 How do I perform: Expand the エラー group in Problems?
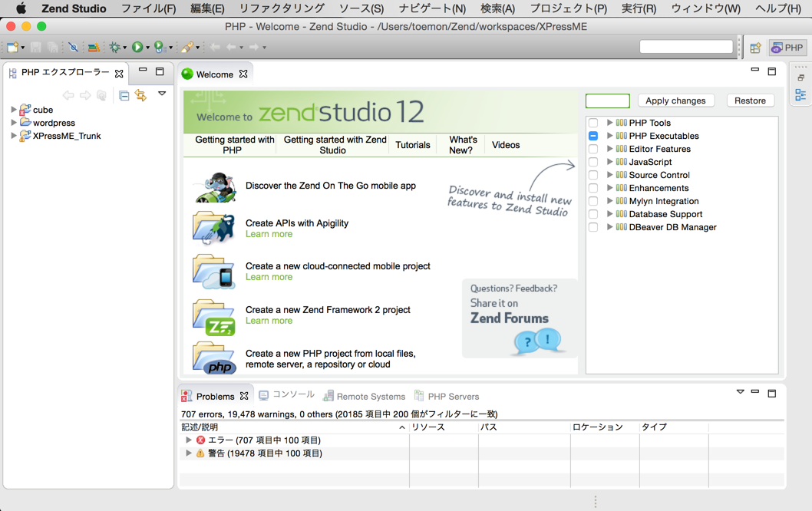tap(189, 440)
